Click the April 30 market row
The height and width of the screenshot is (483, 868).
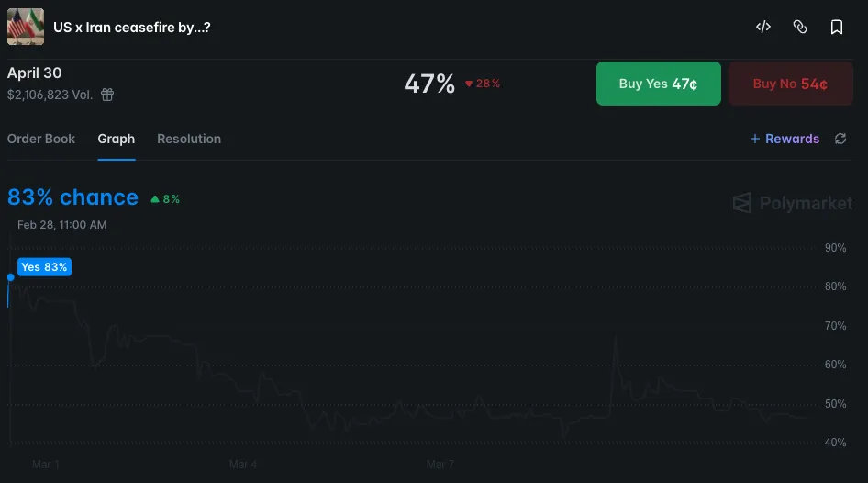tap(35, 73)
